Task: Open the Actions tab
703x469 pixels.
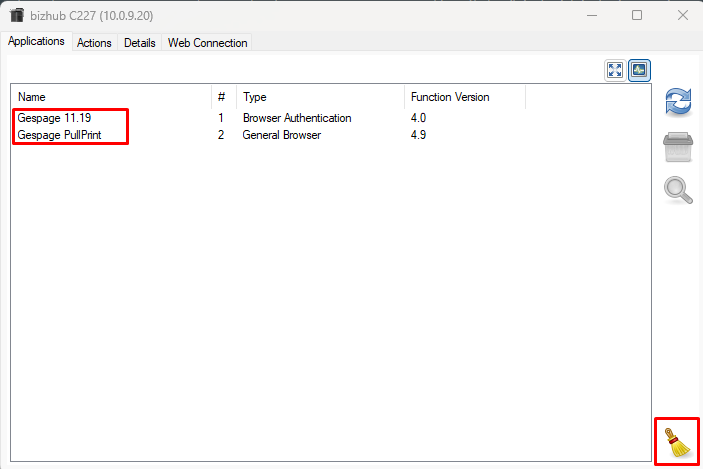Action: [x=94, y=43]
